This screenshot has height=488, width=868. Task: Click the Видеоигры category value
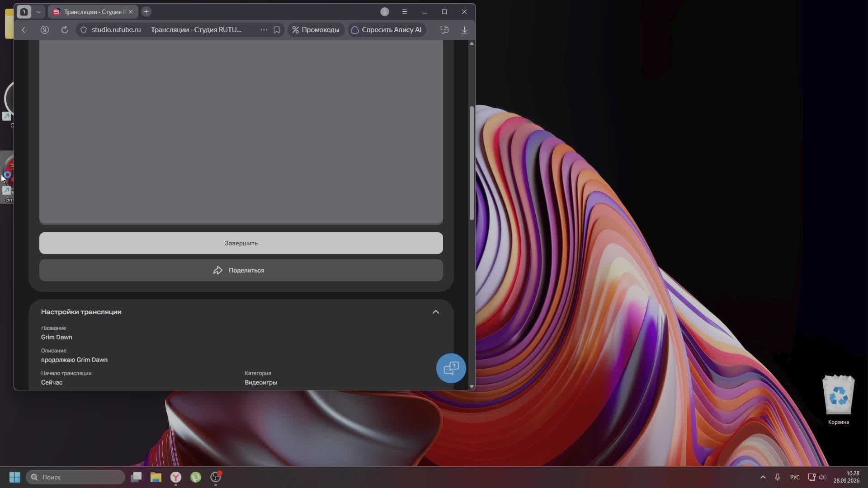point(261,382)
